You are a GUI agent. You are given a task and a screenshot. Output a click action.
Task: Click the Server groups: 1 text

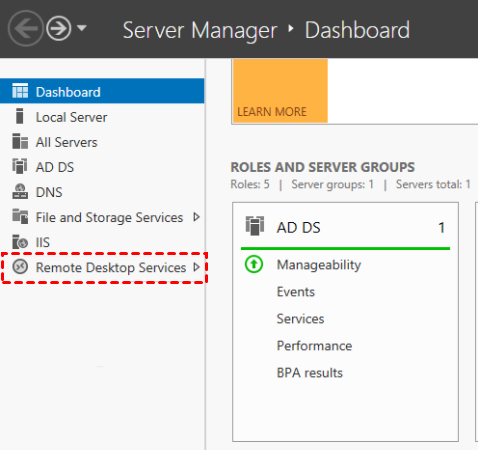(x=333, y=184)
